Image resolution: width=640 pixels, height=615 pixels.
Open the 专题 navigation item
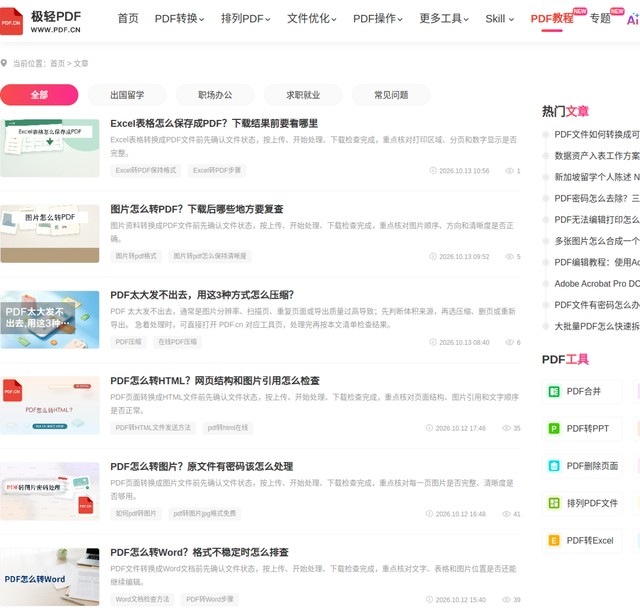[600, 19]
